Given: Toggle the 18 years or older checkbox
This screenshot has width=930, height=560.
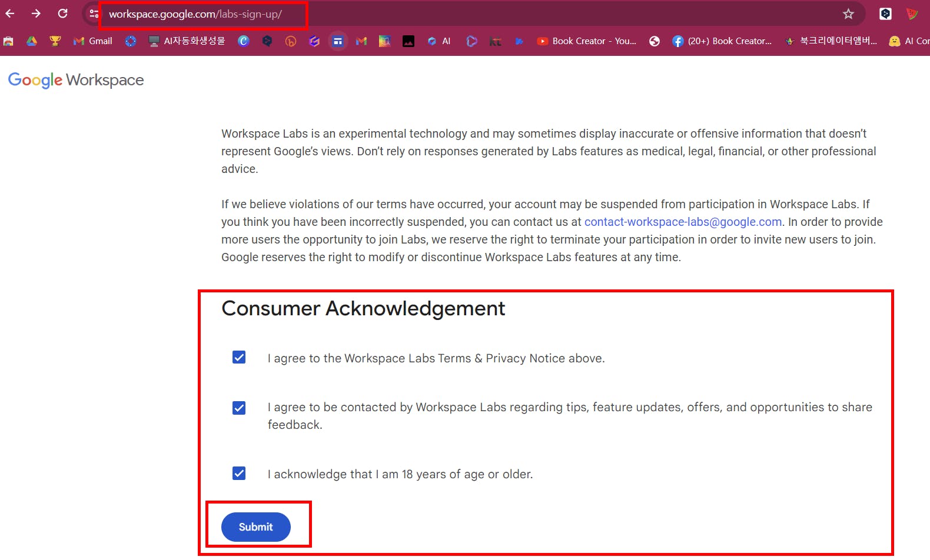Looking at the screenshot, I should (239, 473).
